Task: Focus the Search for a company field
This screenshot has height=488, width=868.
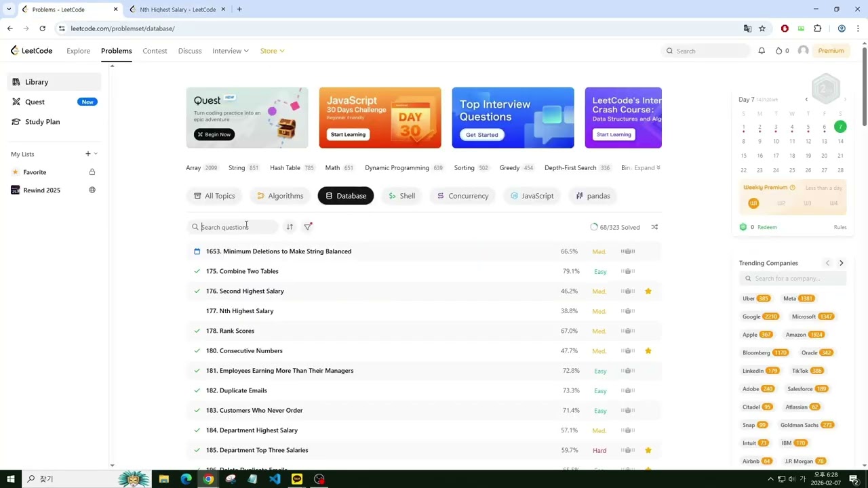Action: pyautogui.click(x=793, y=279)
